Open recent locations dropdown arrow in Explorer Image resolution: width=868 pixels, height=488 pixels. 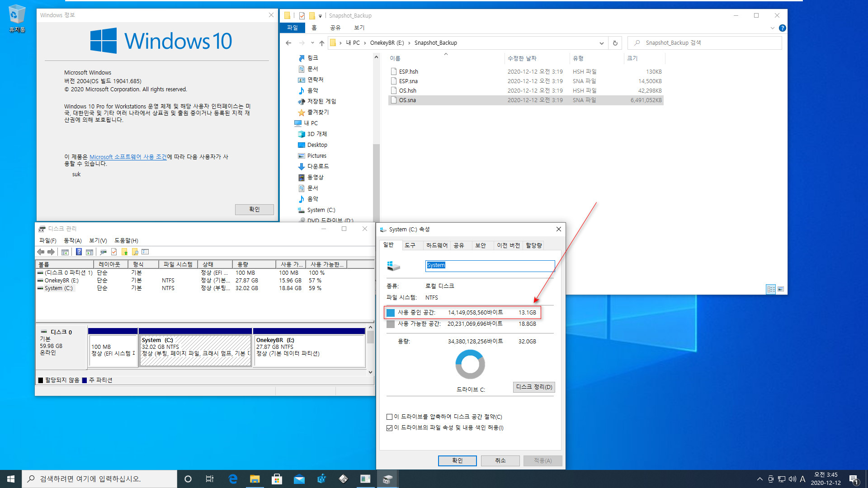[x=312, y=43]
